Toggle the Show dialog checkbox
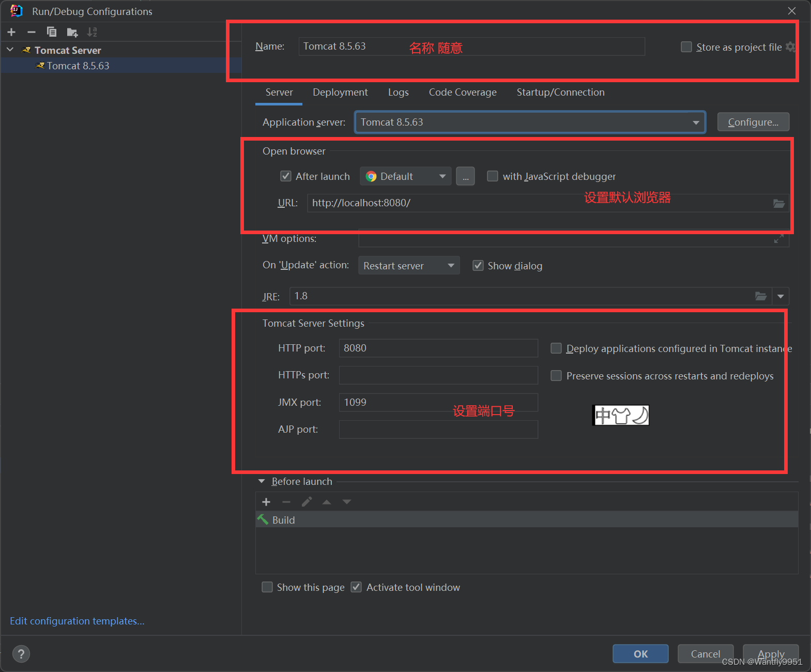 pos(478,266)
